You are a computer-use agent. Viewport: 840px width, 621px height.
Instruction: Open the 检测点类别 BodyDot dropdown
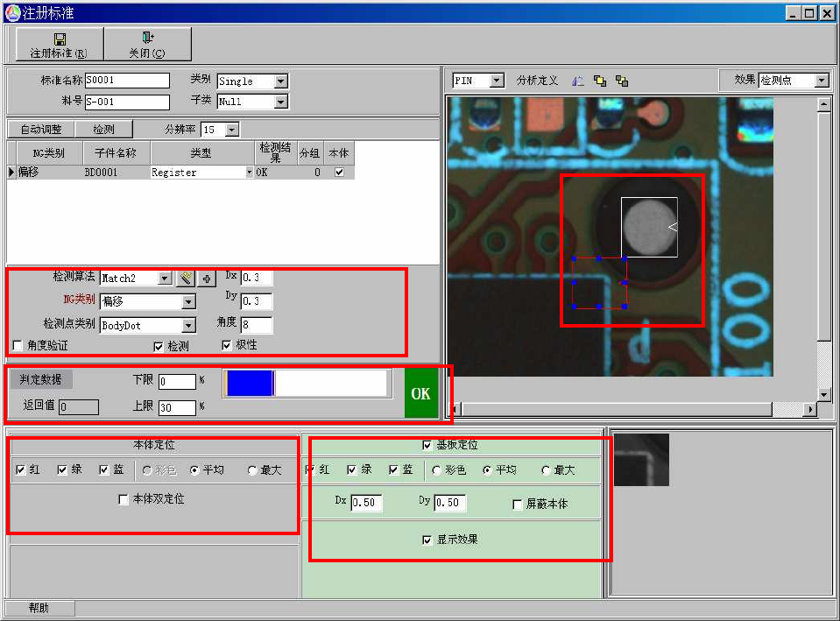[188, 325]
